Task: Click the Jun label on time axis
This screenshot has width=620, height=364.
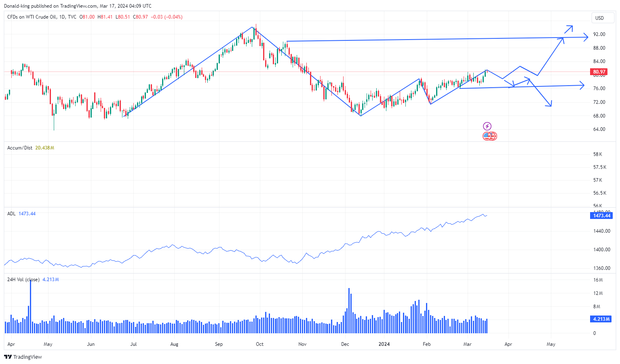Action: 91,344
